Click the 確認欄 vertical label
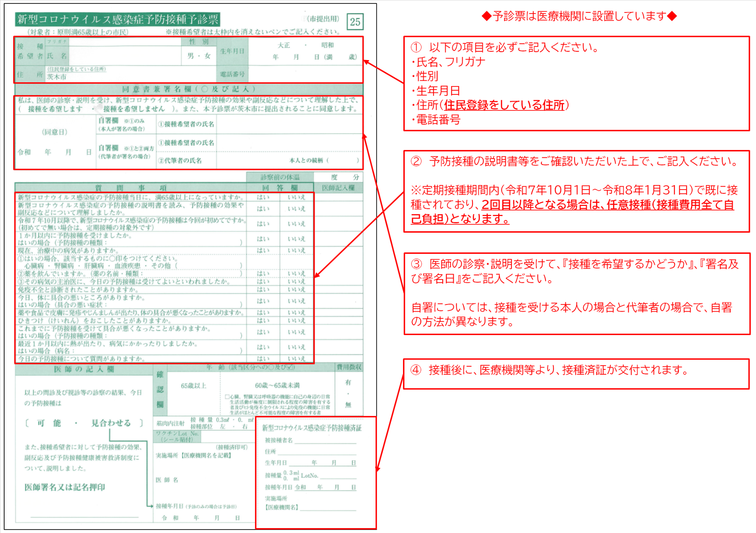The width and height of the screenshot is (756, 533). (x=160, y=389)
